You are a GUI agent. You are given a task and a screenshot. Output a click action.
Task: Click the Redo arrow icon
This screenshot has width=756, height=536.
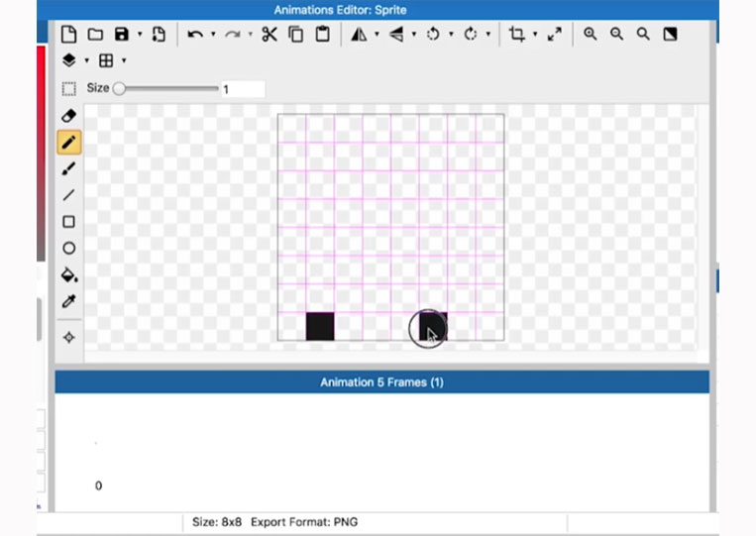pyautogui.click(x=233, y=35)
